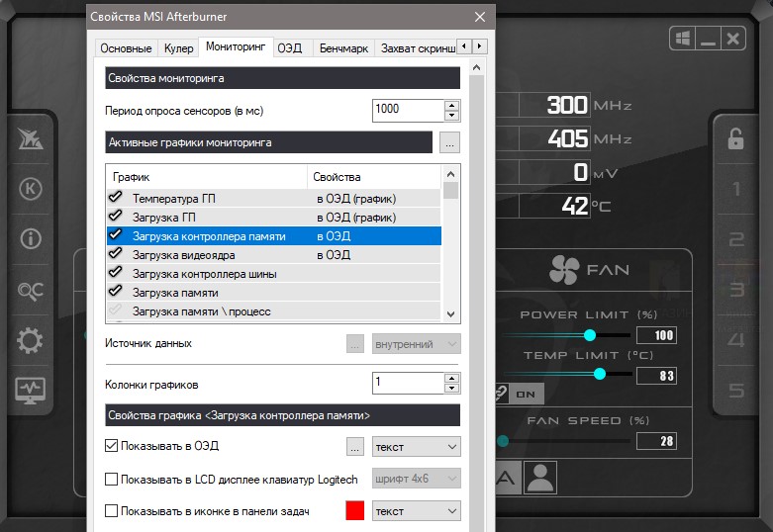The image size is (773, 532).
Task: Decrease Колонки графиков value with down arrow
Action: pos(451,389)
